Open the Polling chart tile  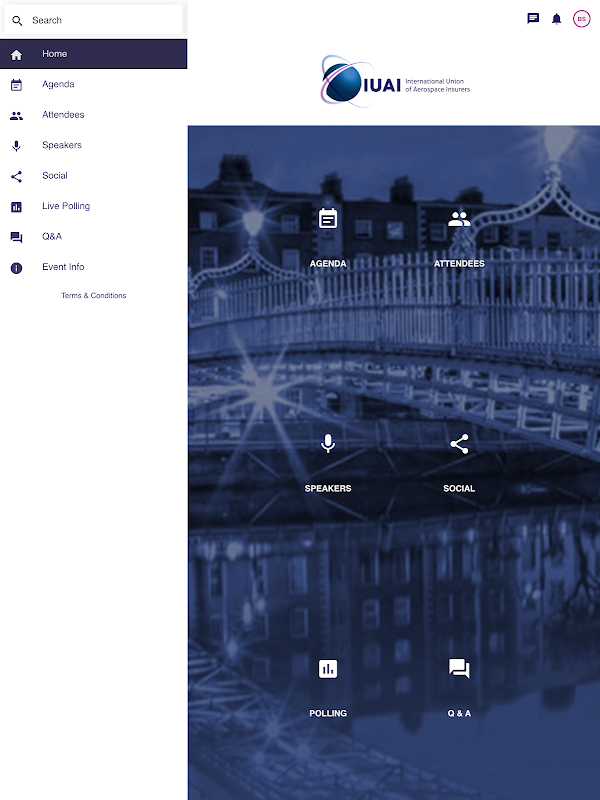pyautogui.click(x=328, y=687)
